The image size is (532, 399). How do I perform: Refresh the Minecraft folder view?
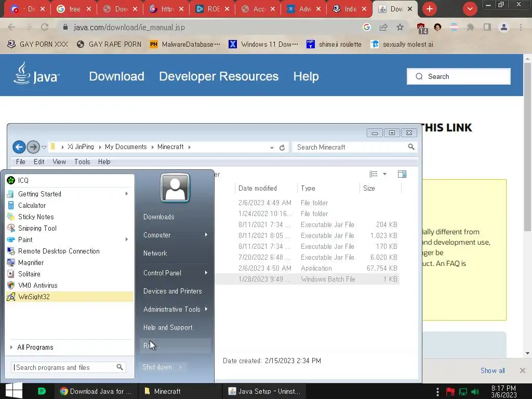pos(282,148)
